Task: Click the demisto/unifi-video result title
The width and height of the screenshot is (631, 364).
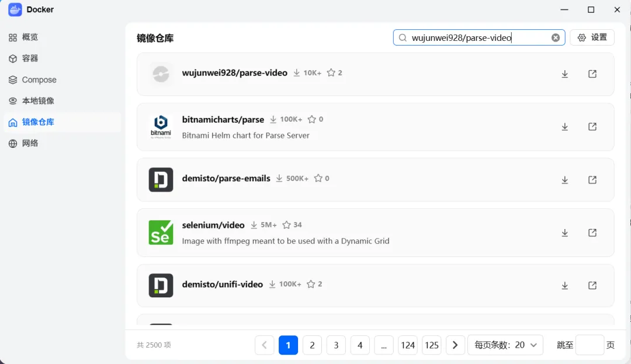Action: click(x=223, y=285)
